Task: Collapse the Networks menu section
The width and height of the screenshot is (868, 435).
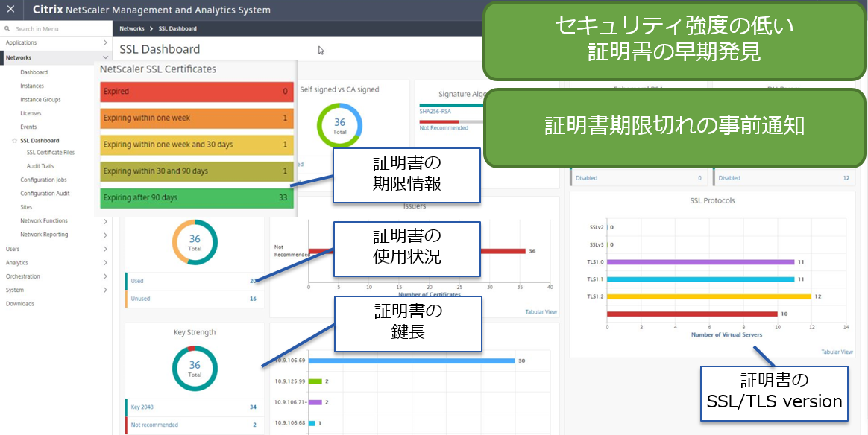Action: point(105,57)
